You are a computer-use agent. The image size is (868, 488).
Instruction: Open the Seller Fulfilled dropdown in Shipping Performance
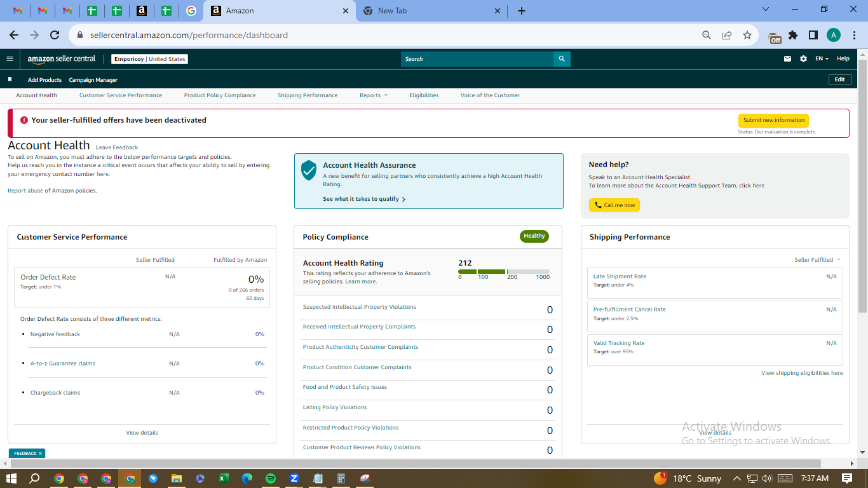click(x=817, y=260)
